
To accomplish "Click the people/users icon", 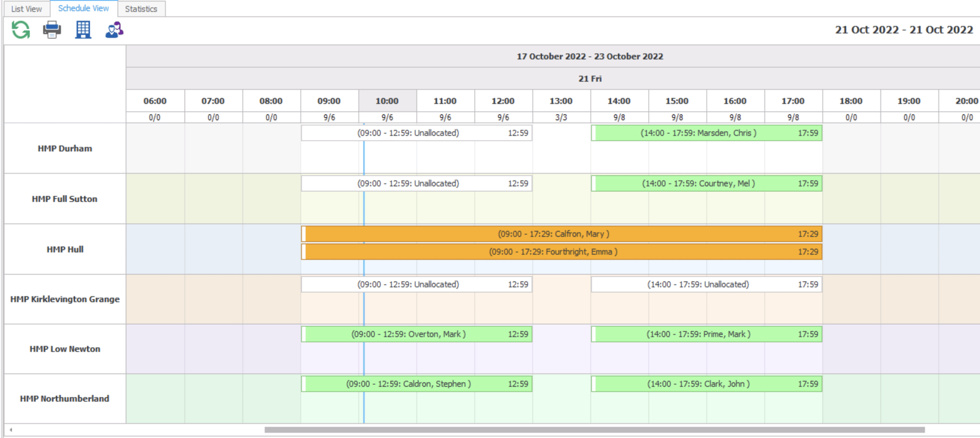I will tap(114, 30).
